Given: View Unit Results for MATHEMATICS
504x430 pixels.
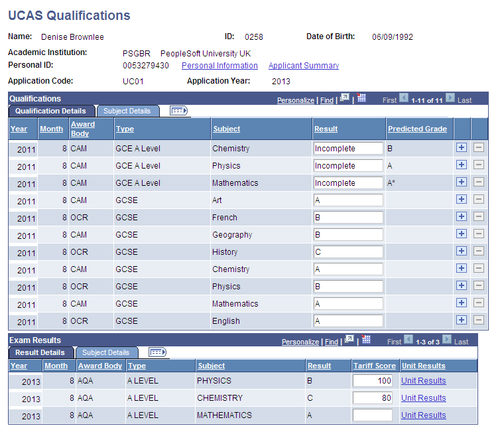Looking at the screenshot, I should click(x=423, y=415).
